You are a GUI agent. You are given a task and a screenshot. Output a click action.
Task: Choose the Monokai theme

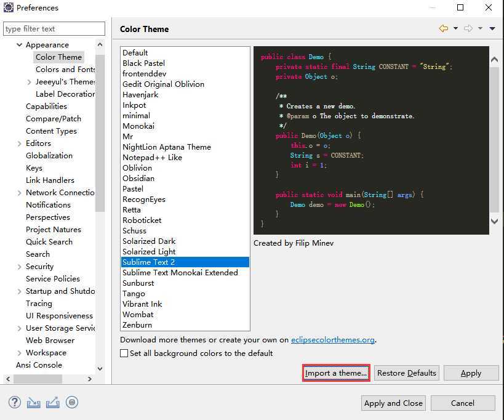click(x=185, y=126)
